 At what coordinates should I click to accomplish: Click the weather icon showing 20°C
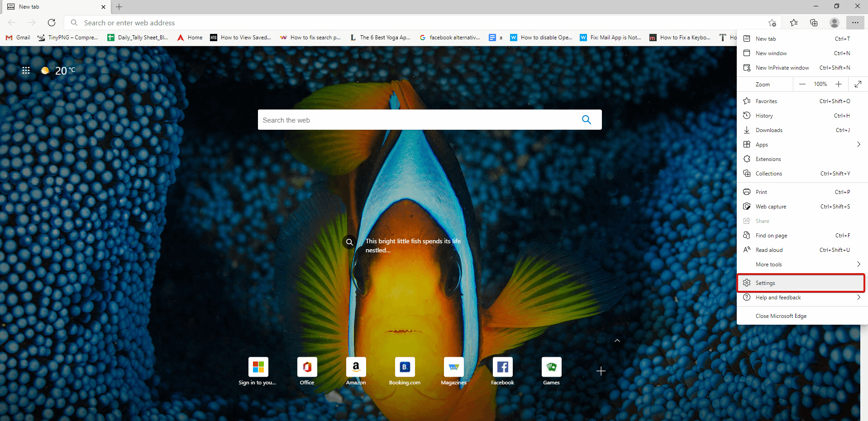tap(45, 70)
